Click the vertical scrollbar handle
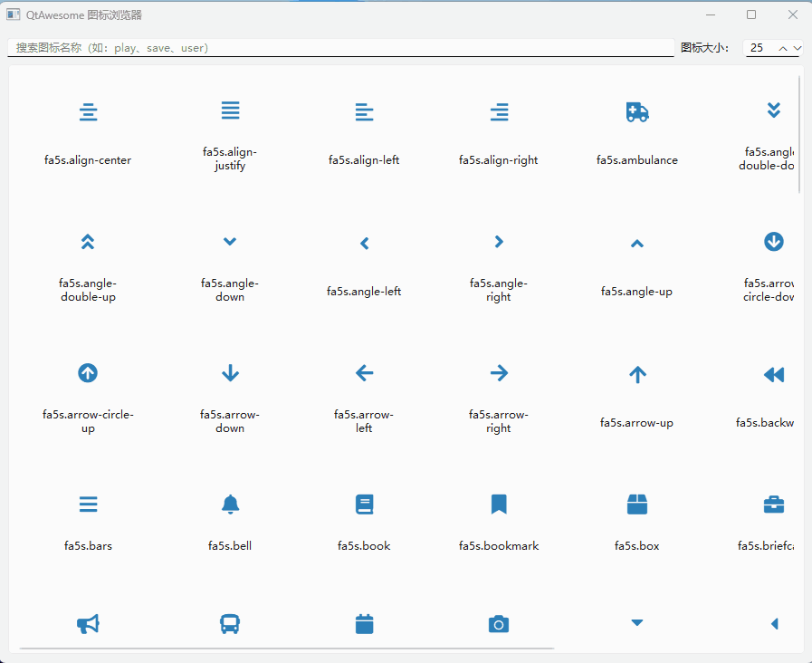The height and width of the screenshot is (663, 812). 799,135
